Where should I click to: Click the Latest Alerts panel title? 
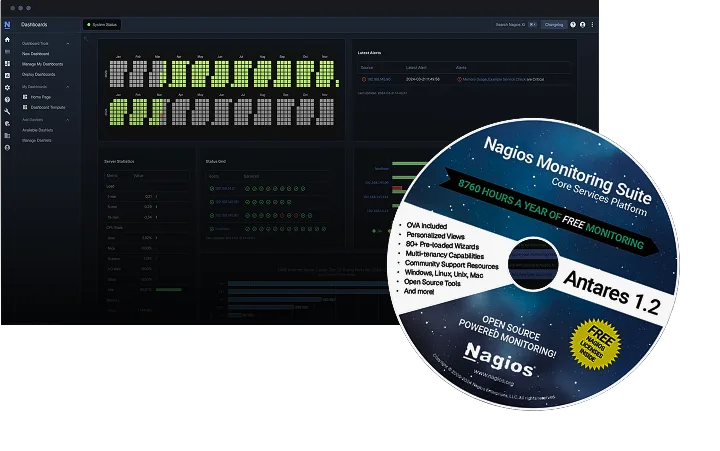369,53
